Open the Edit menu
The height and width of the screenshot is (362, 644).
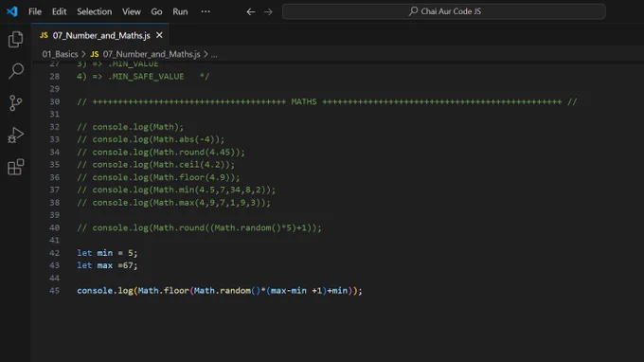click(59, 11)
